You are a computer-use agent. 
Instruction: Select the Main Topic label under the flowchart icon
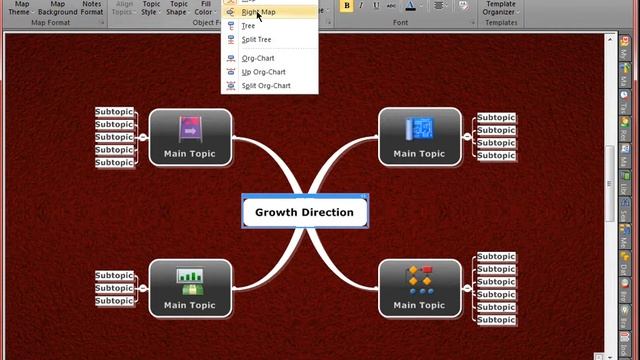(419, 305)
